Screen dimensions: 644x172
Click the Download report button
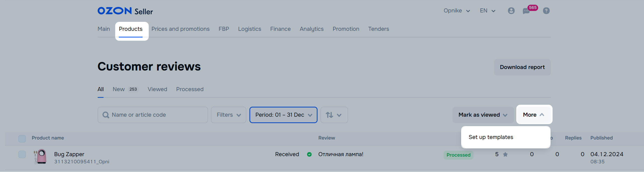[x=522, y=67]
